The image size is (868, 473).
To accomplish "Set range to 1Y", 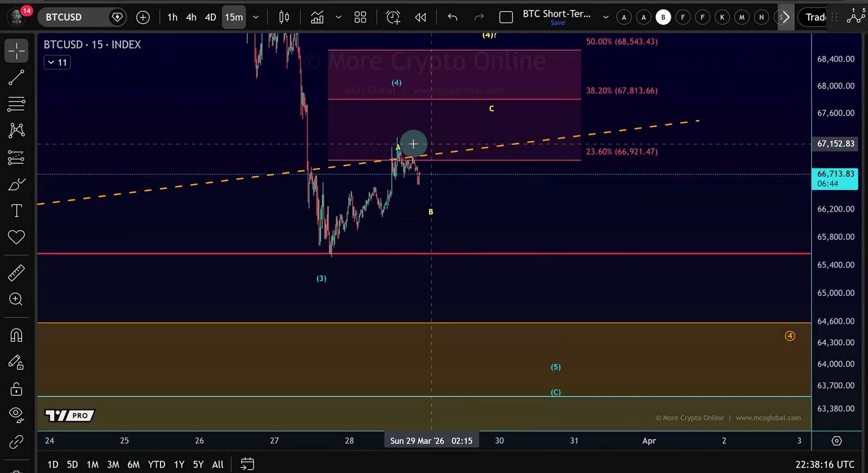I will click(179, 464).
